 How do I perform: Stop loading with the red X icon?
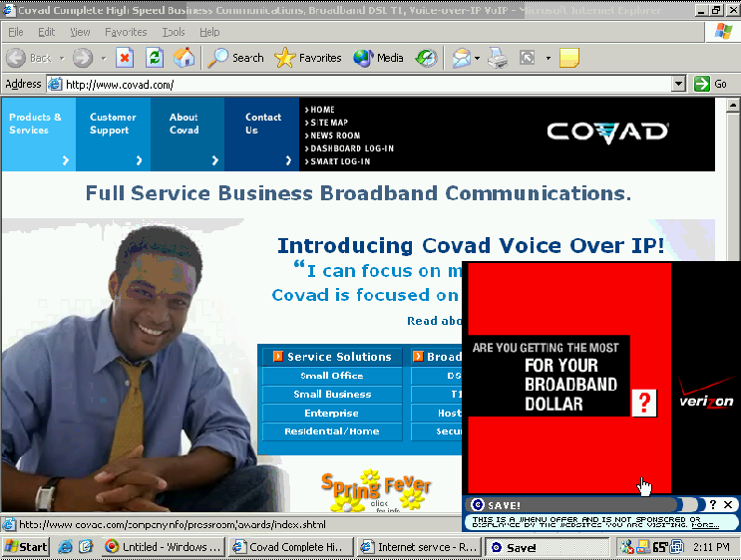[125, 58]
